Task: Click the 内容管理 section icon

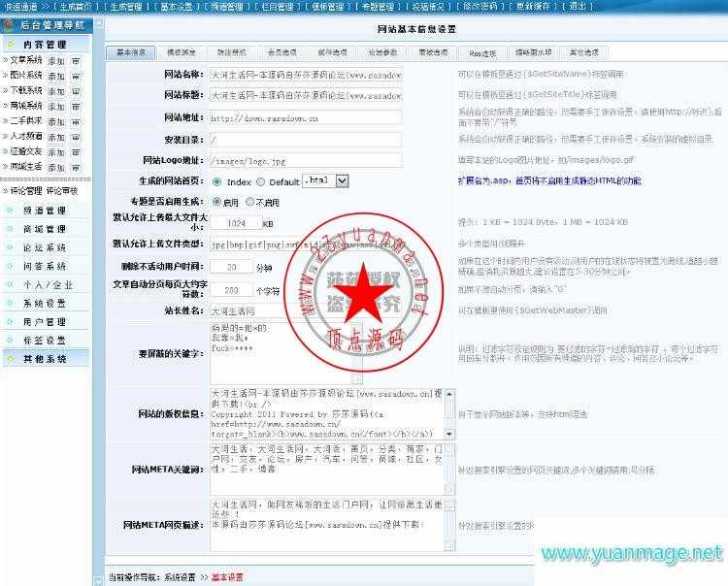Action: tap(11, 44)
